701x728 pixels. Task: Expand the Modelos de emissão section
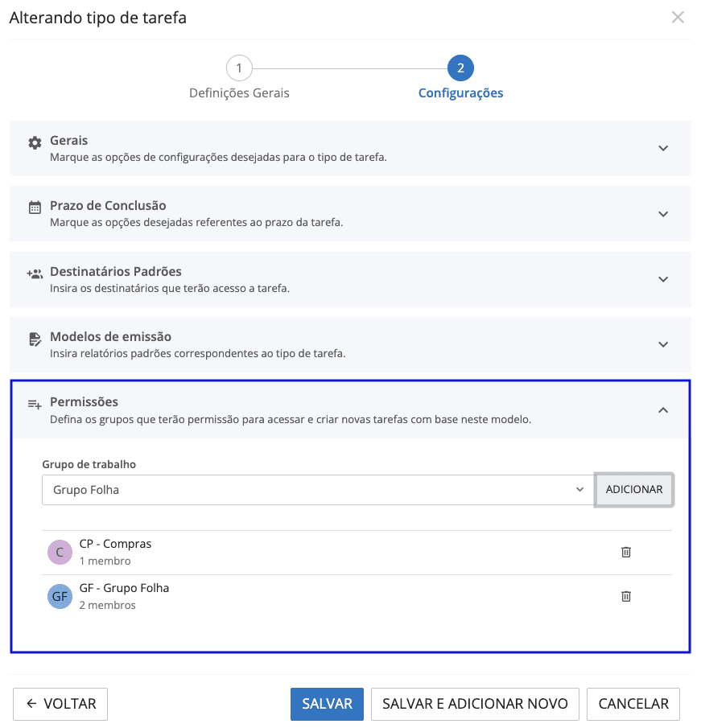tap(663, 344)
